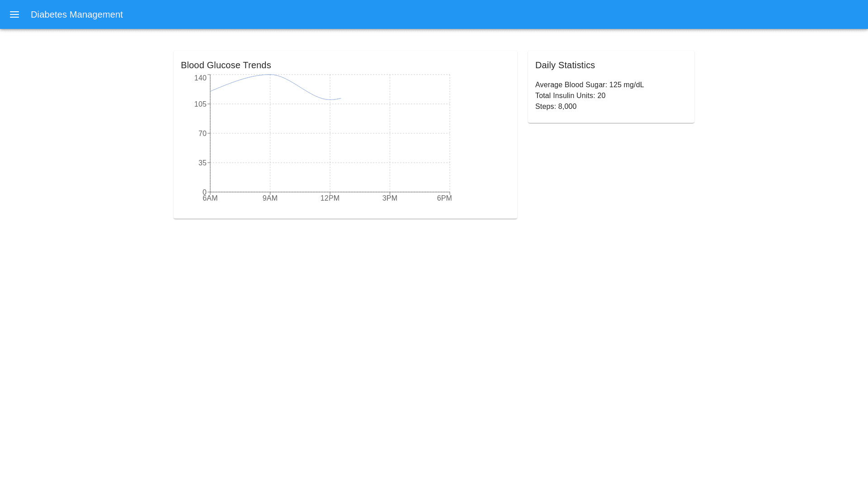Click the Daily Statistics heading
Screen dimensions: 868x488
tap(565, 65)
